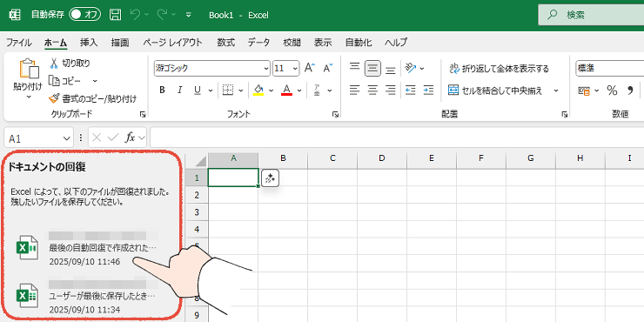
Task: Click the accounting currency format icon
Action: tap(584, 91)
